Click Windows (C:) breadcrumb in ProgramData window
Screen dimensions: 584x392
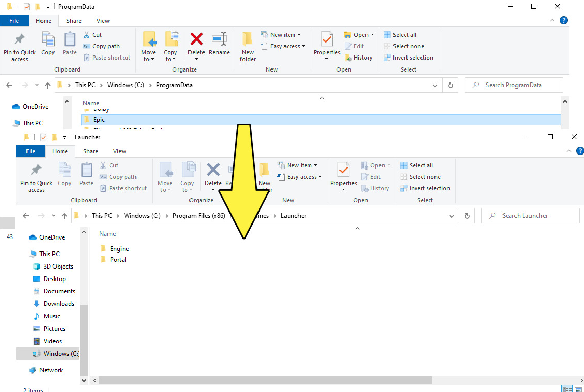click(126, 85)
